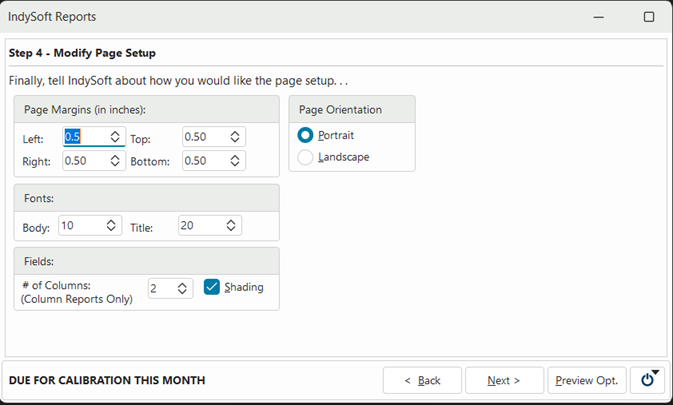Click the Body font size spinner arrows
Image resolution: width=673 pixels, height=405 pixels.
tap(111, 225)
